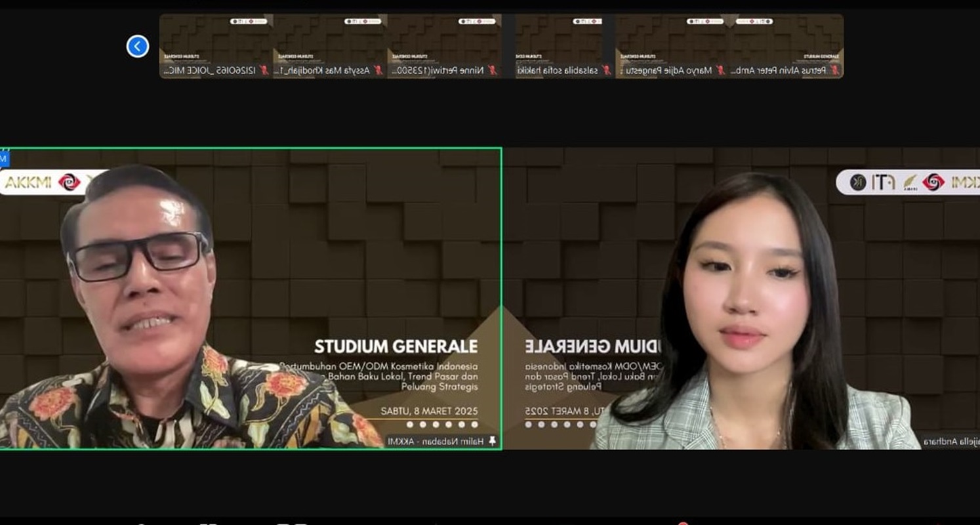The height and width of the screenshot is (525, 980).
Task: Click the pin icon beside Halim Nababan label
Action: pyautogui.click(x=492, y=442)
